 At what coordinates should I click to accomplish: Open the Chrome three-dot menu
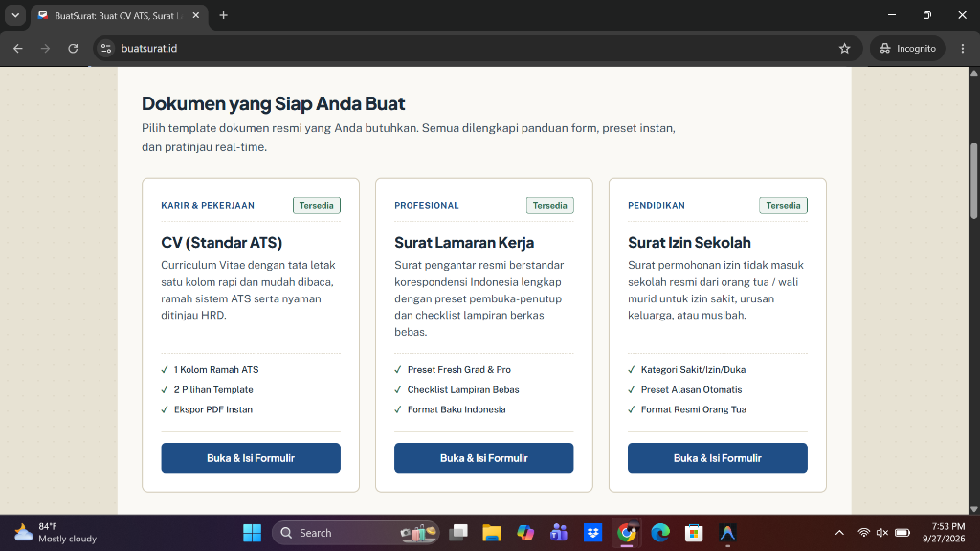tap(963, 48)
